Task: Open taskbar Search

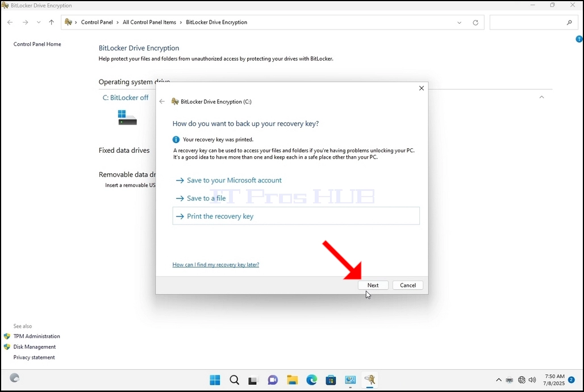Action: click(x=234, y=380)
